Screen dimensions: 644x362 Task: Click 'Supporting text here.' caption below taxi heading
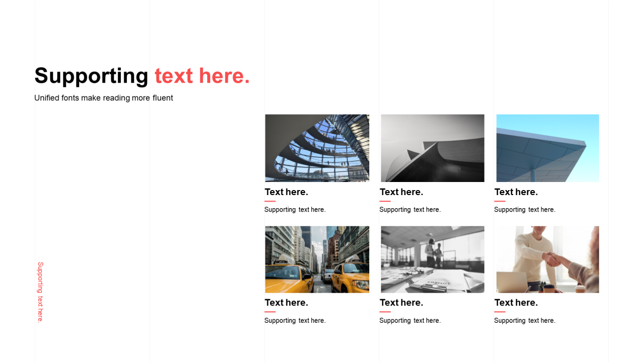[x=295, y=321]
